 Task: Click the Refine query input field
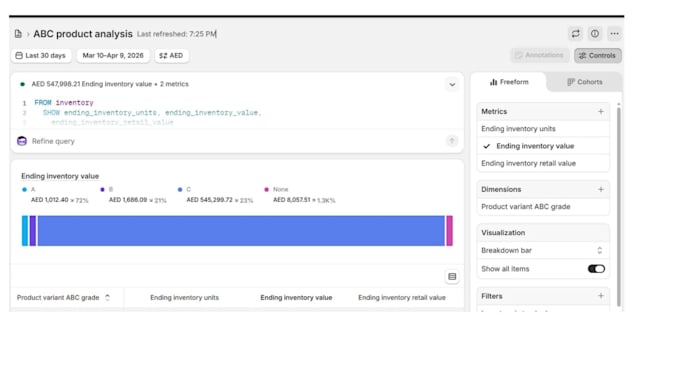(236, 141)
